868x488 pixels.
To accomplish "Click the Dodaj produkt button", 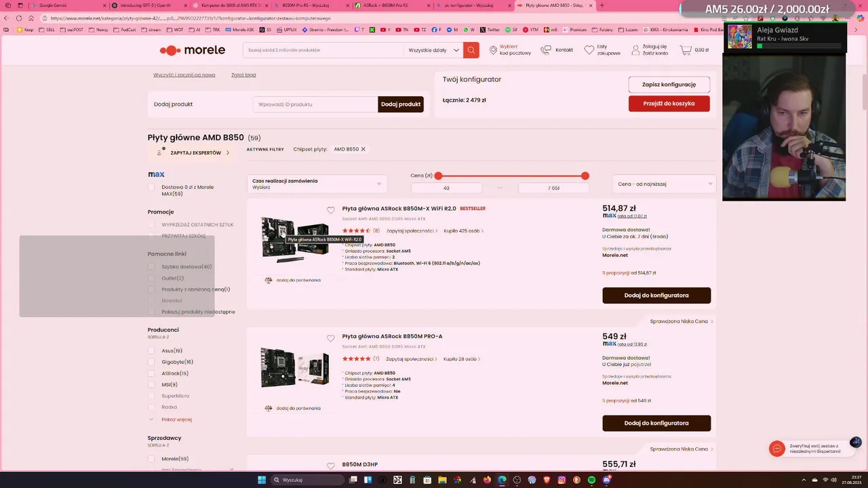I will pyautogui.click(x=401, y=104).
